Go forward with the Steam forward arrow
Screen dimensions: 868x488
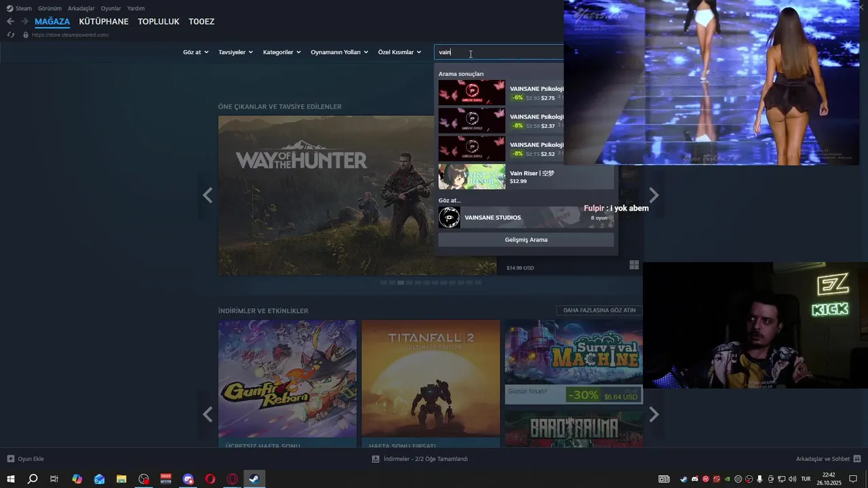(x=24, y=22)
